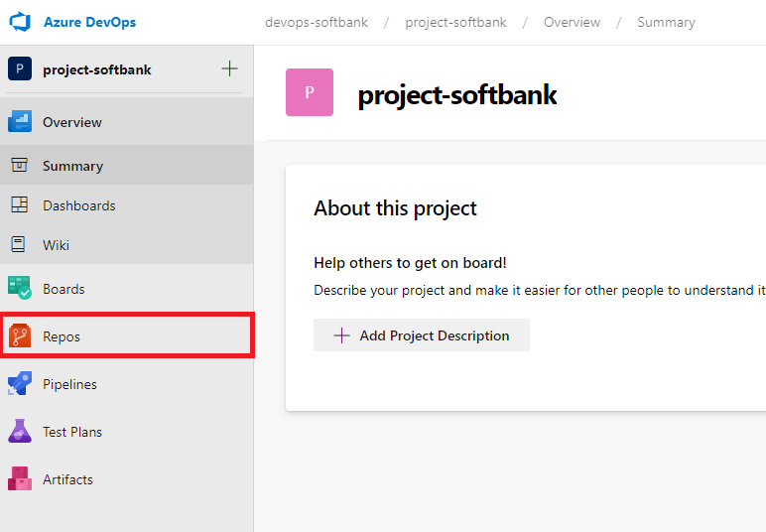Open Boards using its icon
The width and height of the screenshot is (766, 532).
coord(20,289)
